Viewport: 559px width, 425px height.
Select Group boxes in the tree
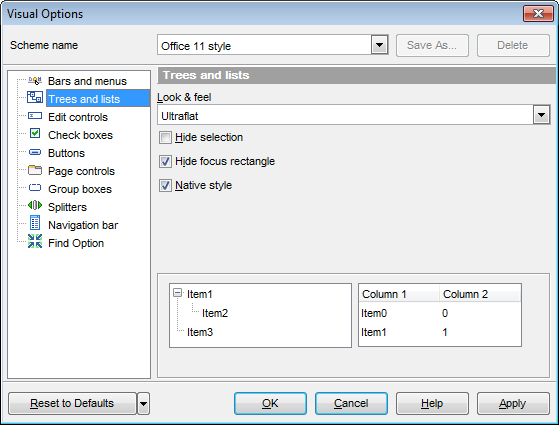(80, 189)
